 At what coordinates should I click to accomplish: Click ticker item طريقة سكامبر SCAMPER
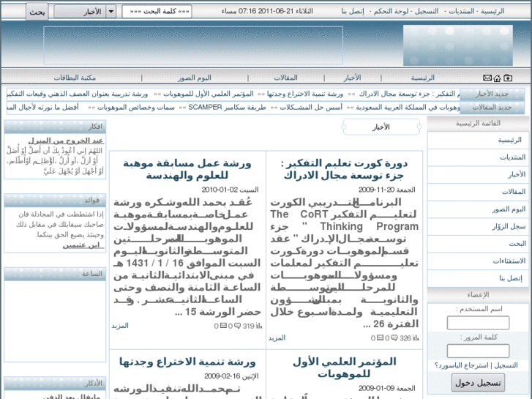227,108
